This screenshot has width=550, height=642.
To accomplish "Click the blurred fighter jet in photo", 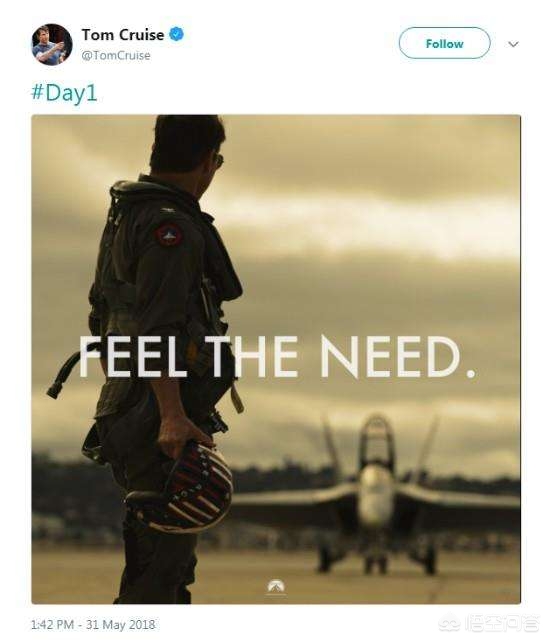I will [375, 495].
